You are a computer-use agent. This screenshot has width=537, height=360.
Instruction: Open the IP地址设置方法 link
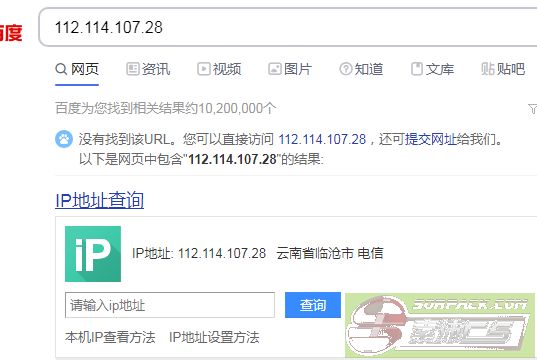[x=214, y=337]
